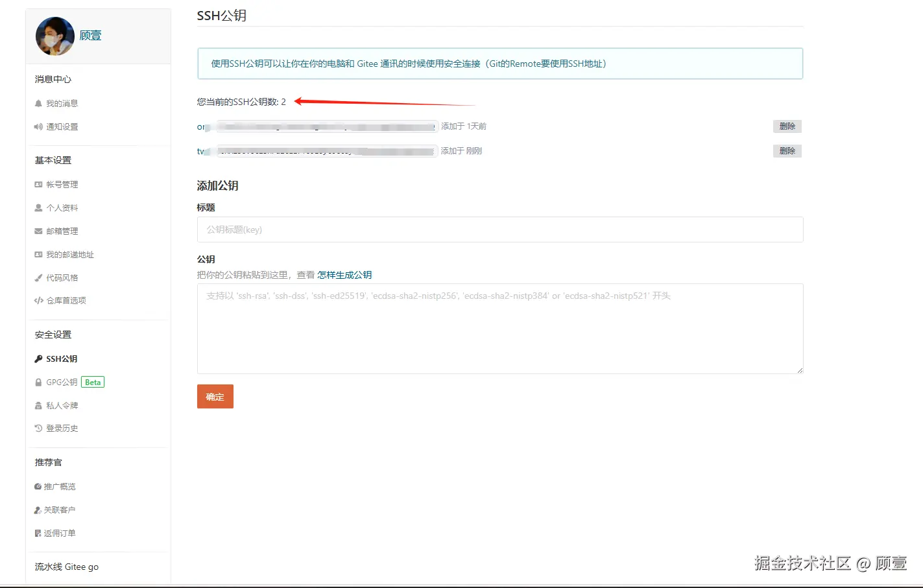Select the SSH公钥 menu item
923x588 pixels.
[62, 359]
